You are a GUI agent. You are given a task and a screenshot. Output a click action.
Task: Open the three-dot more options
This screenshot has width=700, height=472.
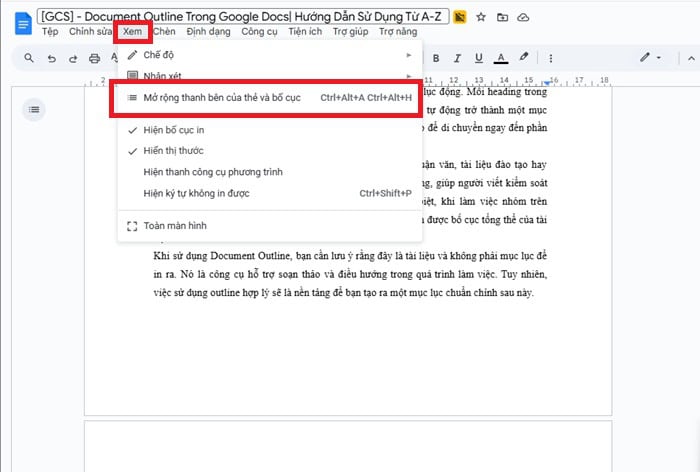[x=551, y=58]
